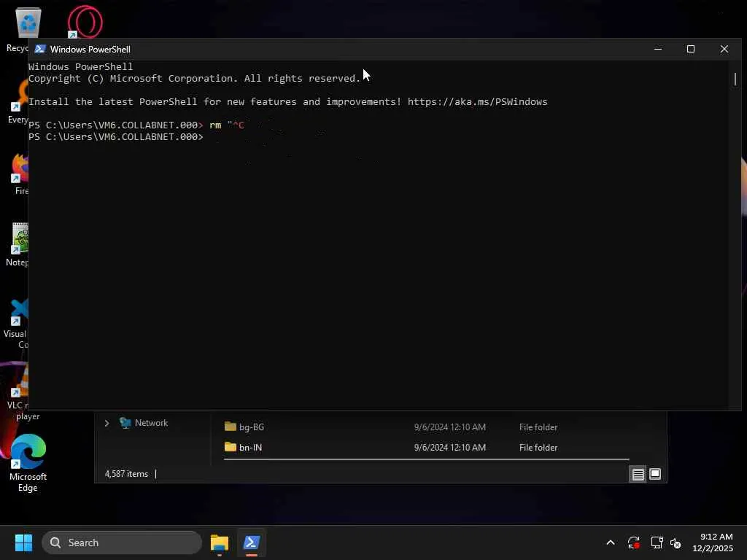Click the muted volume tray icon

tap(676, 542)
